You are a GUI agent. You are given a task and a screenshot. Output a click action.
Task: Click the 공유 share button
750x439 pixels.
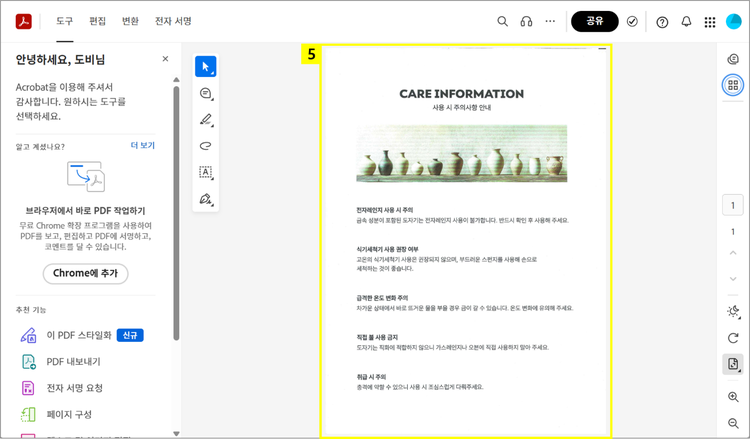coord(595,21)
